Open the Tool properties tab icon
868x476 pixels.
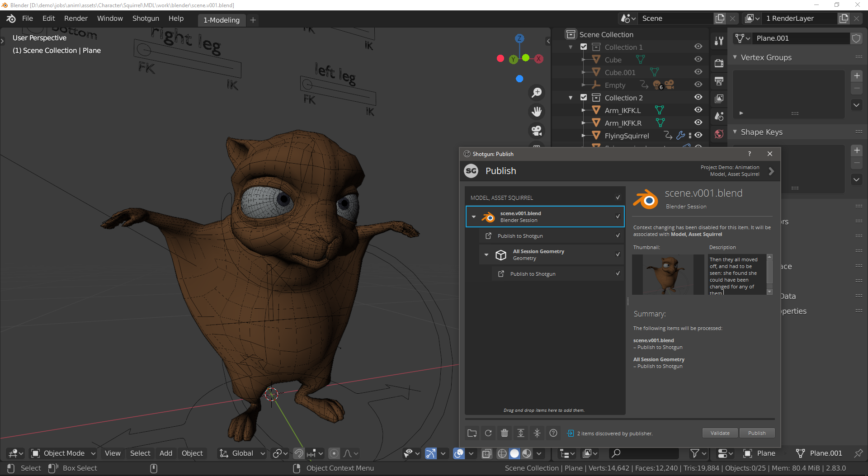coord(719,41)
